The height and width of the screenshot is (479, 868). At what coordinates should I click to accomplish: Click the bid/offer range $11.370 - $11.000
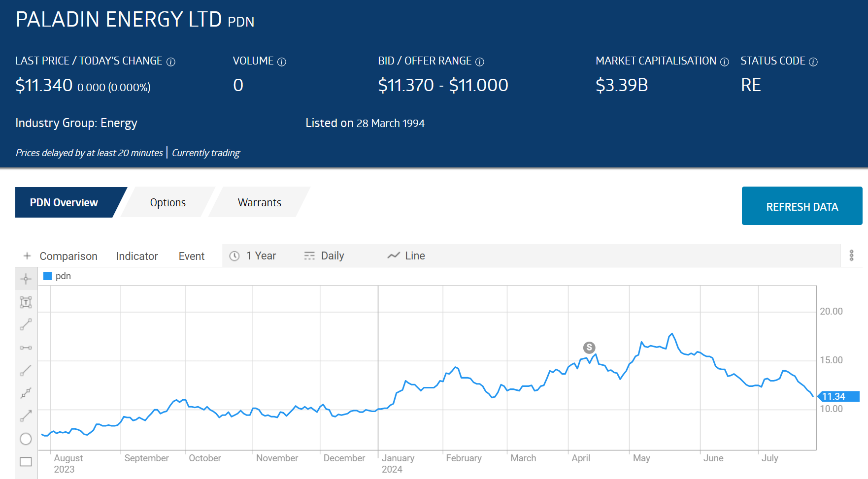(x=443, y=86)
